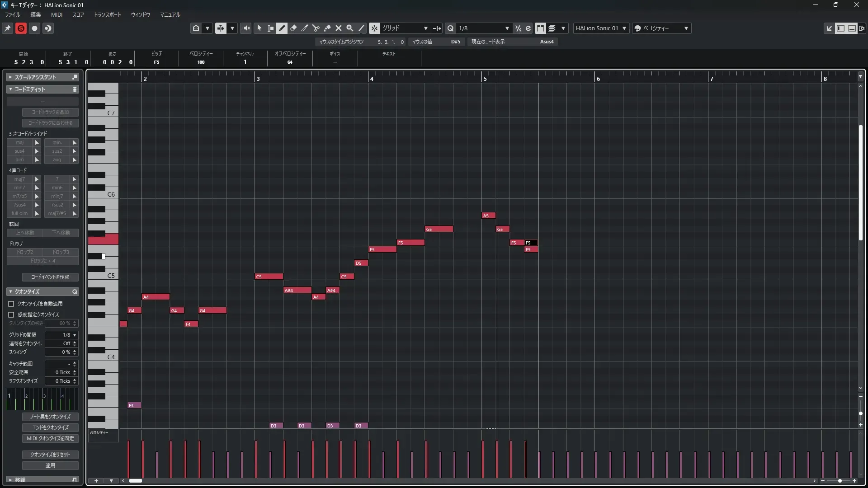Select the Draw pencil tool
The height and width of the screenshot is (488, 868).
[282, 28]
